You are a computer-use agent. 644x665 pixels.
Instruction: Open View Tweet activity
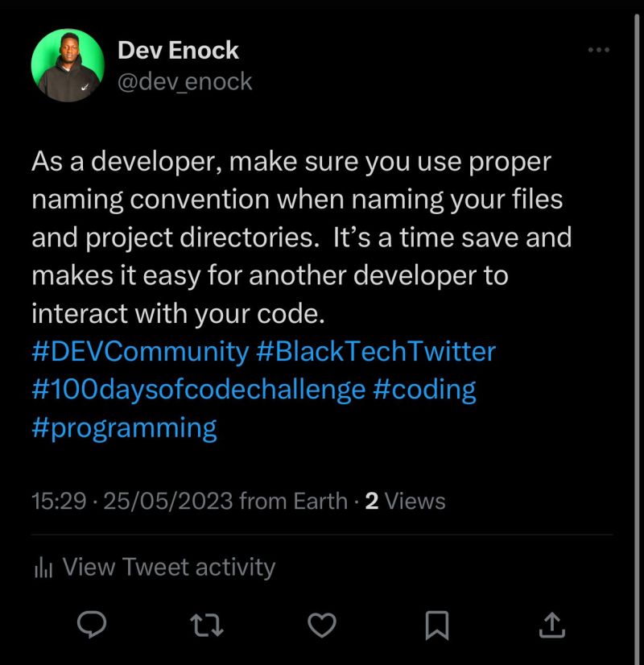(x=168, y=568)
